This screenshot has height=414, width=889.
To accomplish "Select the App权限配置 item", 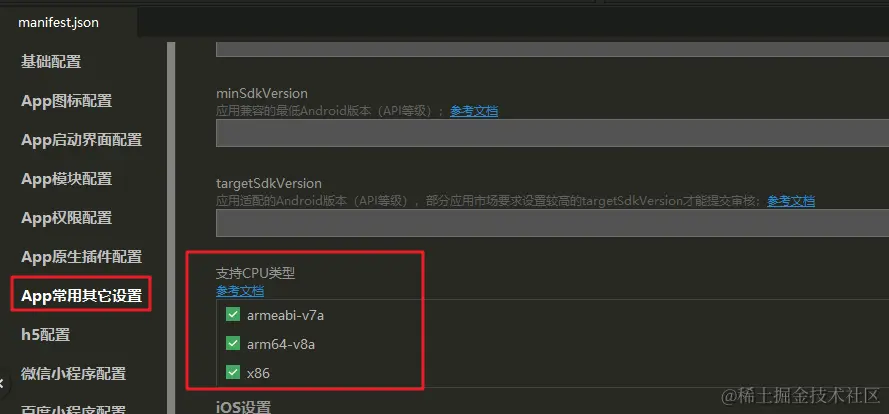I will point(66,218).
